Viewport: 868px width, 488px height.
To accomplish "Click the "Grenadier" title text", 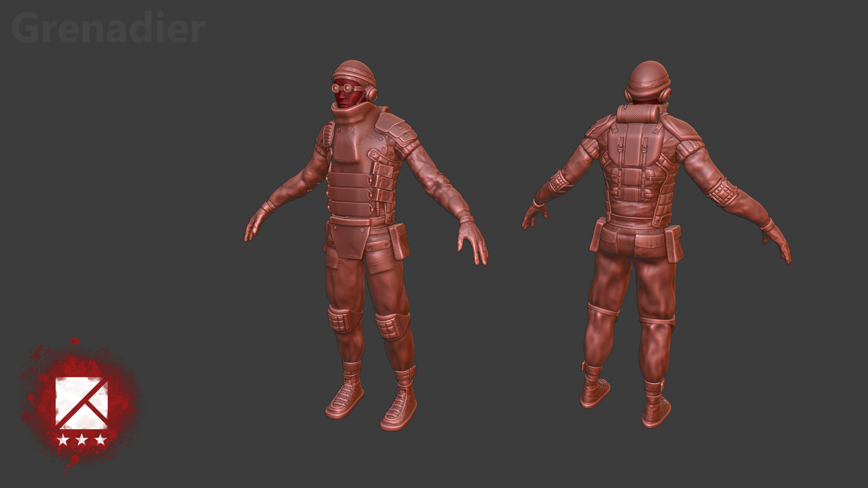I will point(108,28).
